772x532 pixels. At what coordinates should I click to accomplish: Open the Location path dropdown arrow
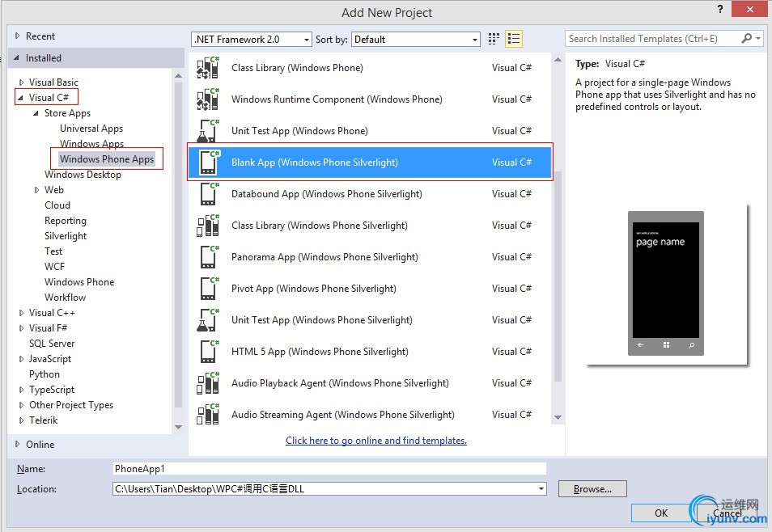[x=541, y=488]
